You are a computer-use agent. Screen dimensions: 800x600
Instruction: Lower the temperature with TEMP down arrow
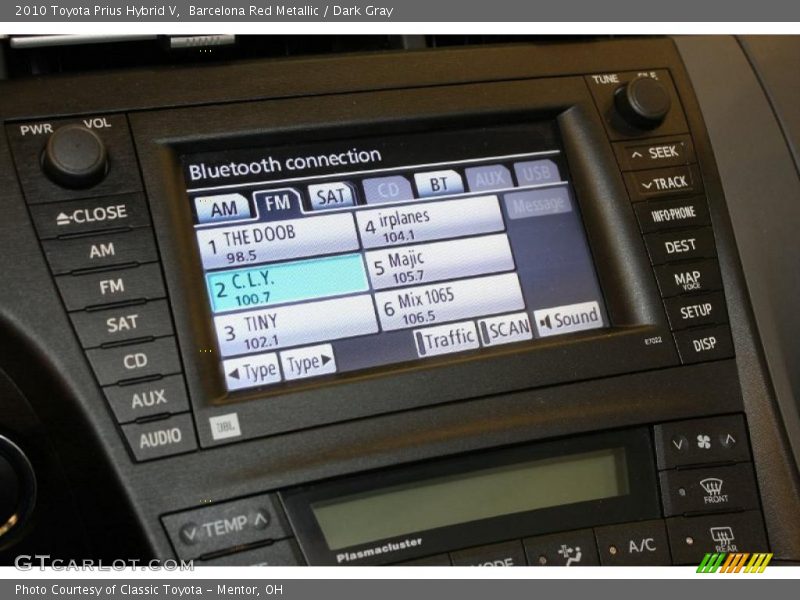190,534
